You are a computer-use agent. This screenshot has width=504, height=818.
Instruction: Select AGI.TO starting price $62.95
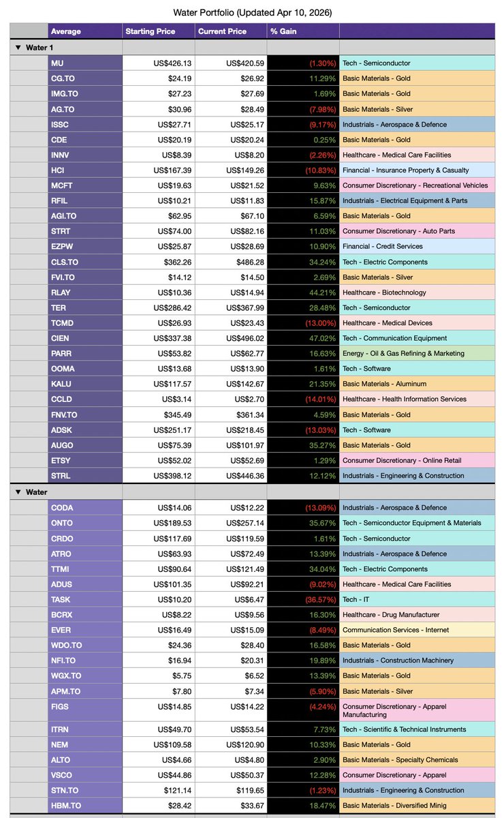(x=159, y=216)
